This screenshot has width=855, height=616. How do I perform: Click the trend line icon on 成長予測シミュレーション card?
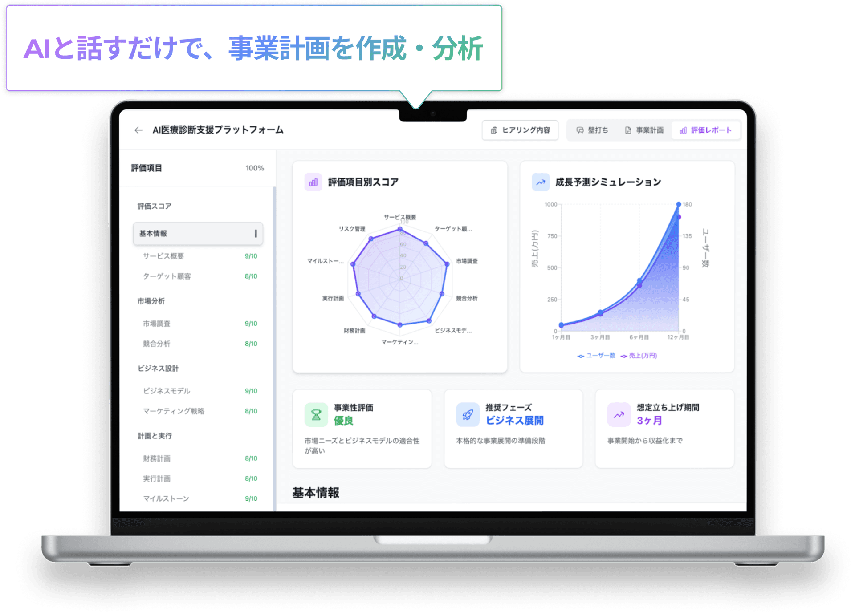coord(540,182)
